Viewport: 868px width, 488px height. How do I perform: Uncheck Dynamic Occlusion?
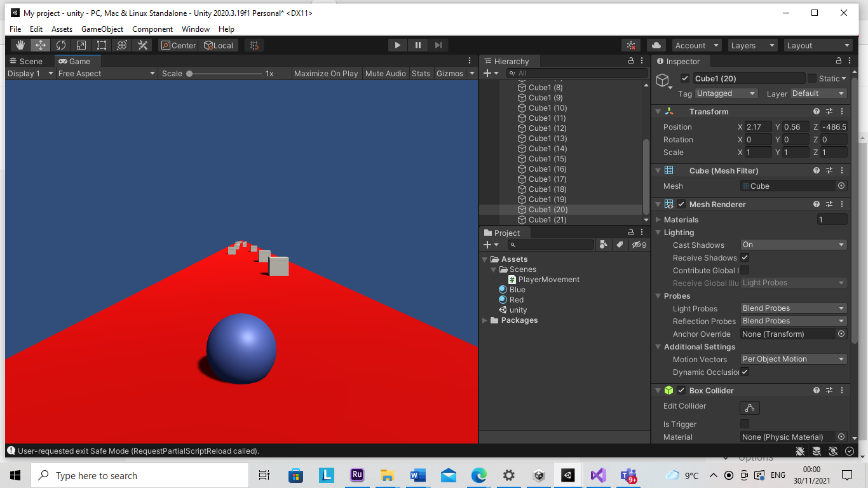pyautogui.click(x=745, y=372)
